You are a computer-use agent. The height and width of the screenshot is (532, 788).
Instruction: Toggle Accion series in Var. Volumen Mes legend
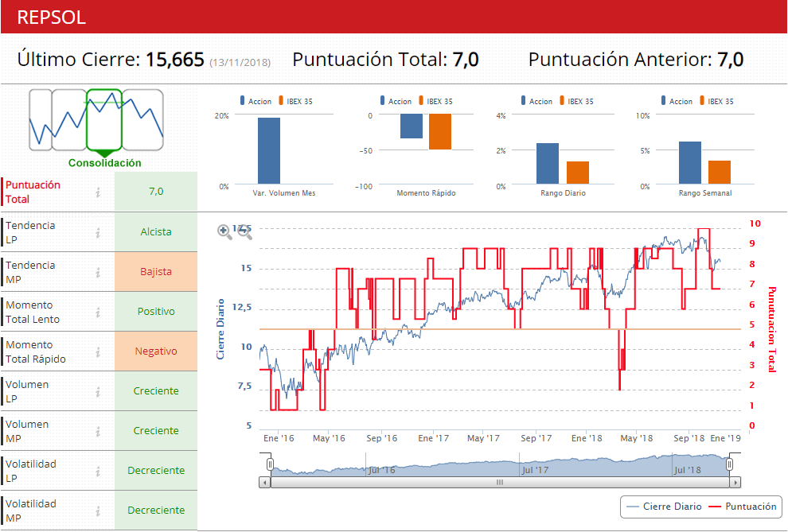coord(256,101)
